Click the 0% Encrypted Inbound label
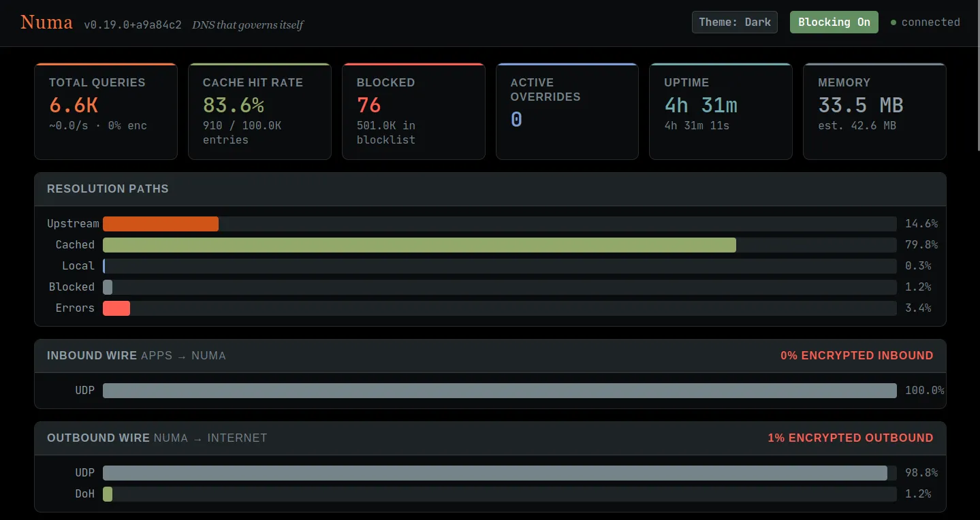The width and height of the screenshot is (980, 520). click(x=857, y=356)
